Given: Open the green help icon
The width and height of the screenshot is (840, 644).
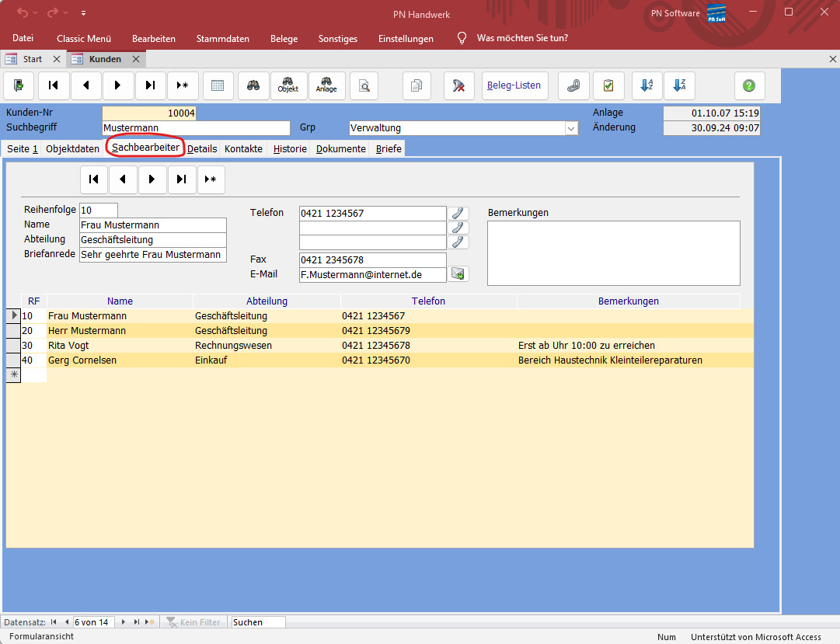Looking at the screenshot, I should (x=749, y=85).
